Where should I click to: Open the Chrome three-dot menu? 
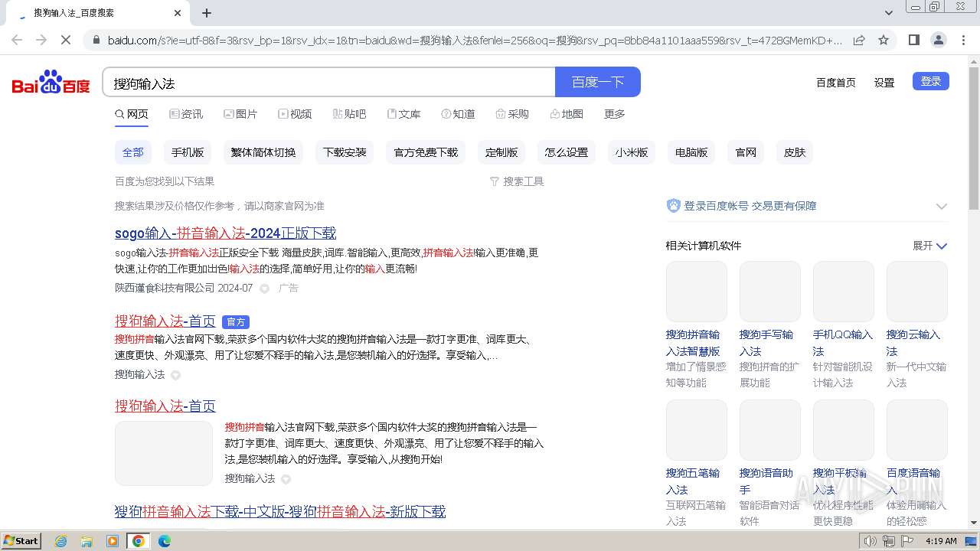click(x=963, y=40)
